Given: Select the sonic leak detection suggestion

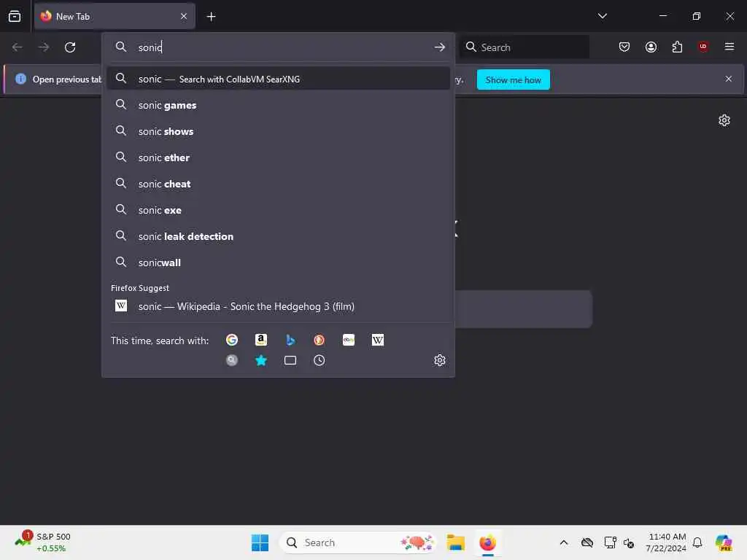Looking at the screenshot, I should (x=278, y=236).
